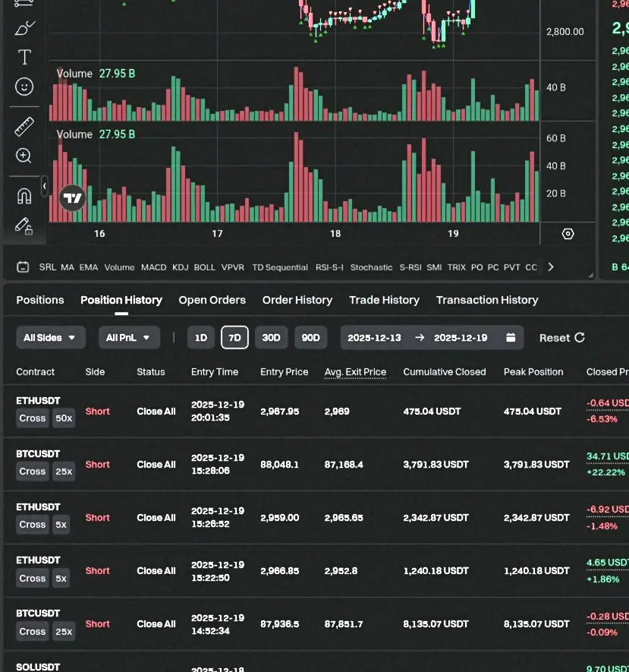Add the SMI indicator

tap(434, 267)
